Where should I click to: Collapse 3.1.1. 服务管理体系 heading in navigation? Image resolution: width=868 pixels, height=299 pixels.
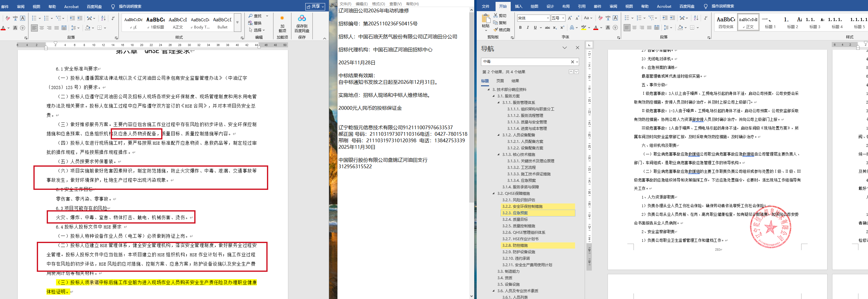pyautogui.click(x=499, y=103)
